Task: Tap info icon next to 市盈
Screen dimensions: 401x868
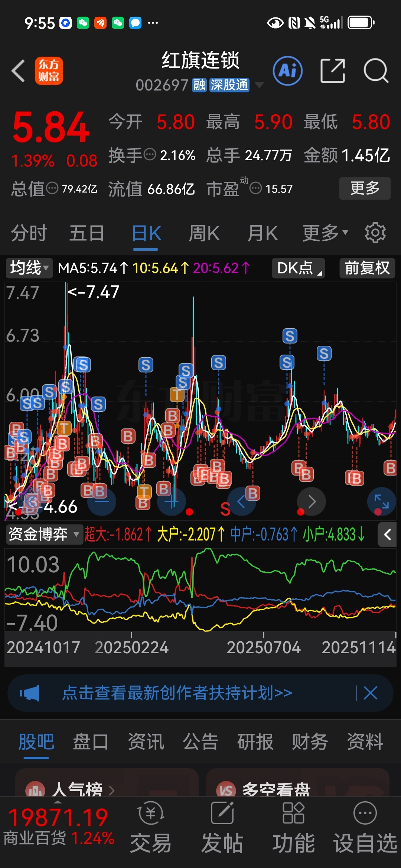Action: click(x=255, y=188)
